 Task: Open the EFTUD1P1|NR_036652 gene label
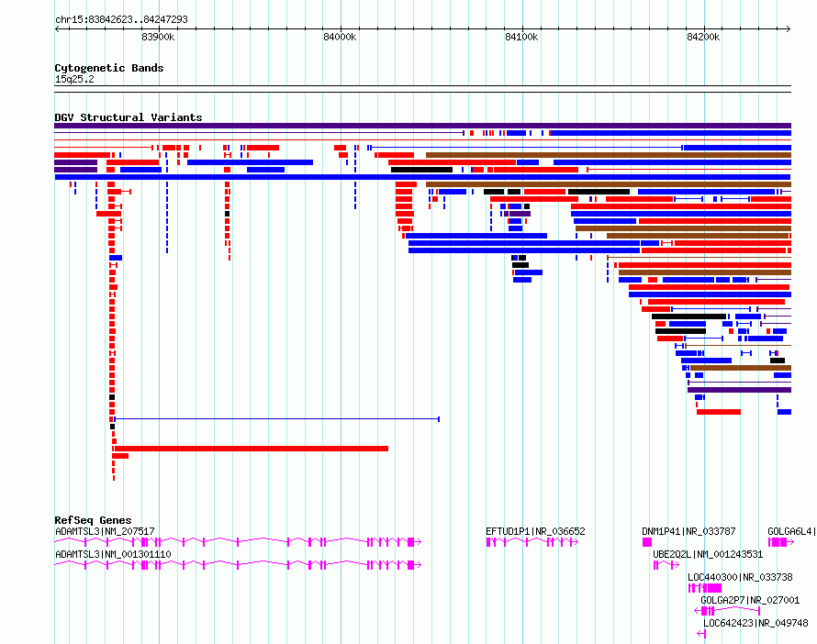click(535, 531)
